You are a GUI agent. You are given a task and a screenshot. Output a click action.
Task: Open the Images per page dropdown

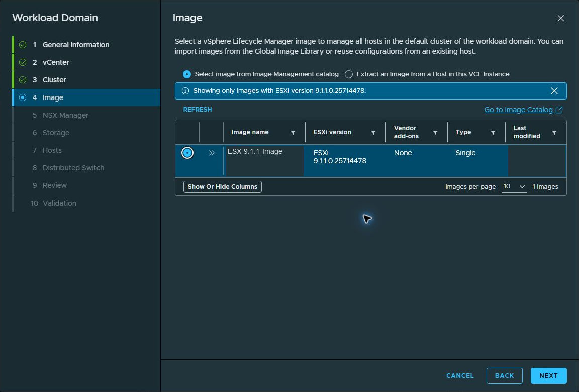point(514,187)
